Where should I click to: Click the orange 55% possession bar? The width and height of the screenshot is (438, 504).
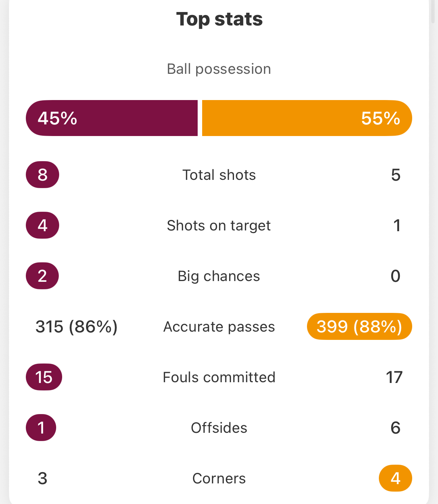[307, 118]
